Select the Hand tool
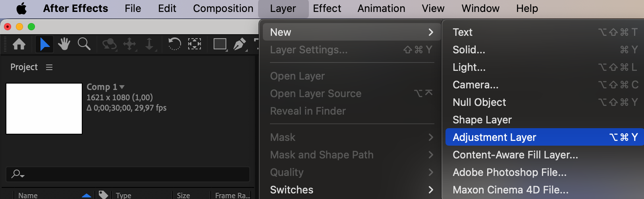 tap(64, 44)
